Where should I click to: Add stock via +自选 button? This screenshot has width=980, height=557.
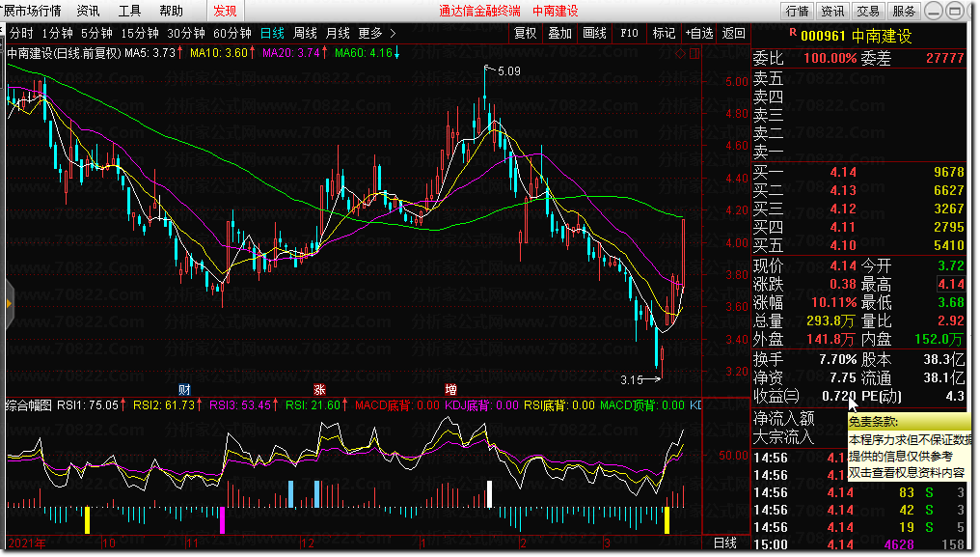pos(698,33)
